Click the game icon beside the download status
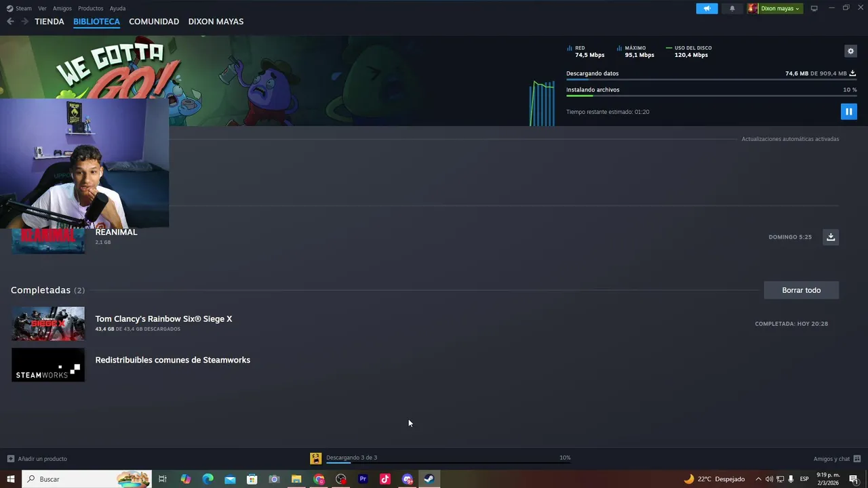 (315, 458)
